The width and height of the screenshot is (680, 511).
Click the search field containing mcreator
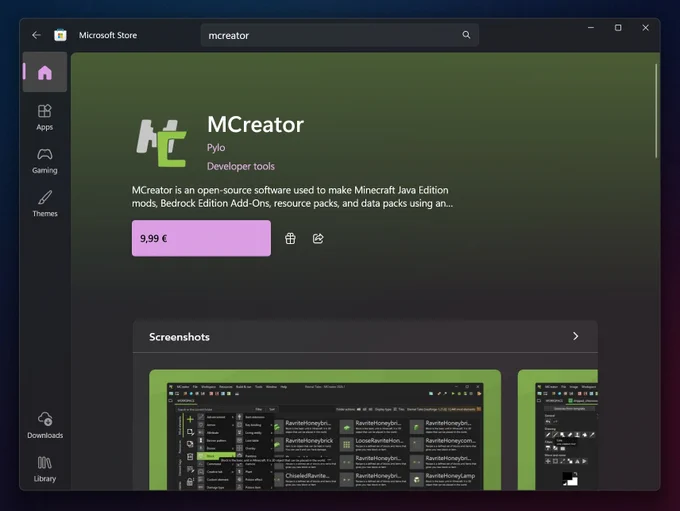tap(340, 35)
